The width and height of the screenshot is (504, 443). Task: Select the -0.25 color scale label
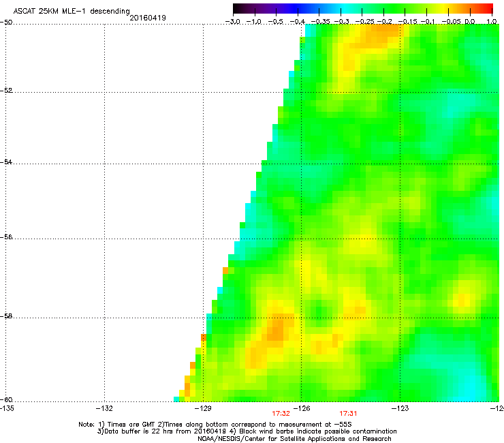(364, 22)
